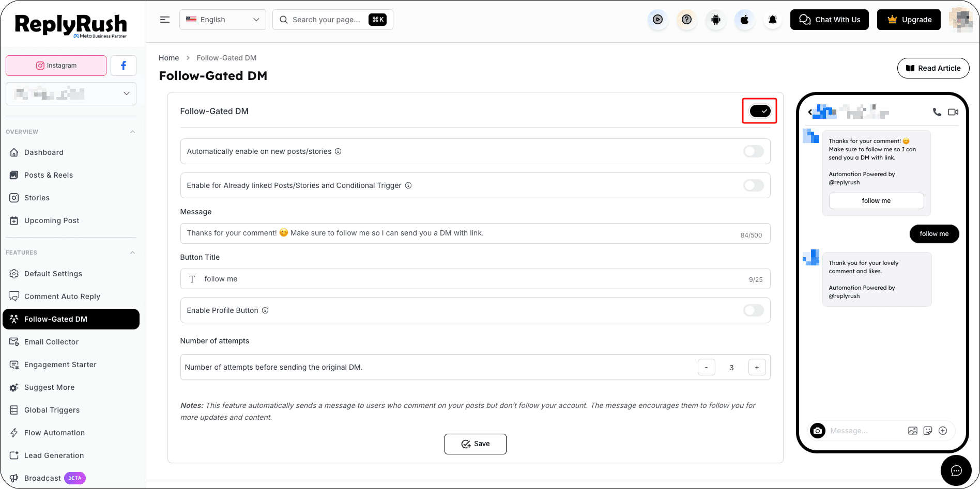
Task: Open the video tutorial play icon
Action: (x=657, y=20)
